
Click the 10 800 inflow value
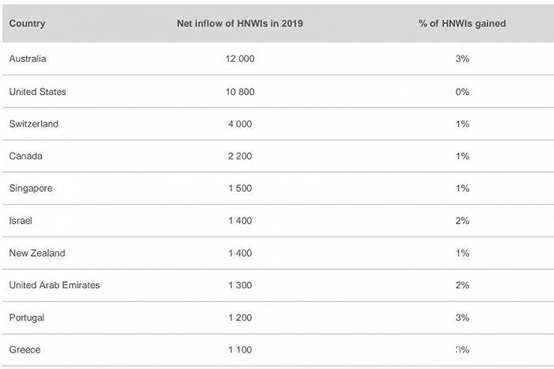point(240,92)
